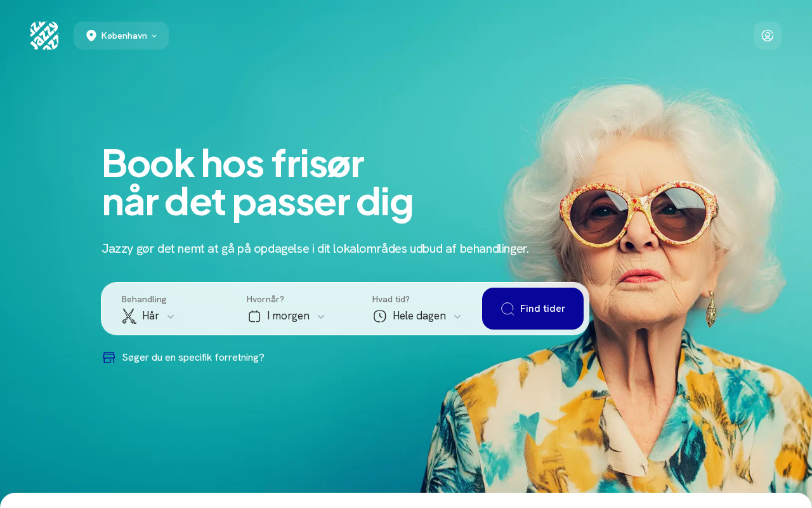Screen dimensions: 812x508
Task: Open the Søger du en specifik forretning link
Action: 193,358
